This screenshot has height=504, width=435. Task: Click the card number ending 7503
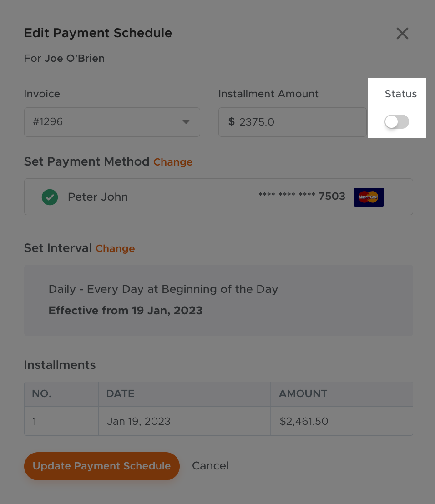click(x=302, y=197)
